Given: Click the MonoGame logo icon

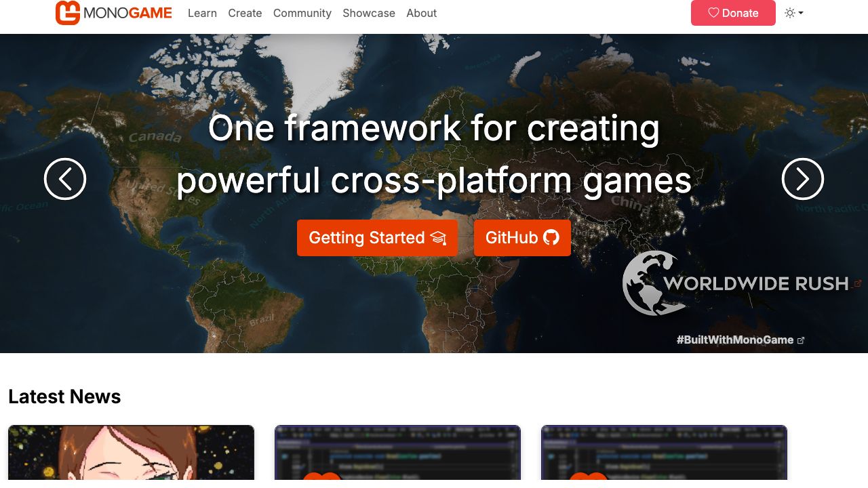Looking at the screenshot, I should 68,13.
